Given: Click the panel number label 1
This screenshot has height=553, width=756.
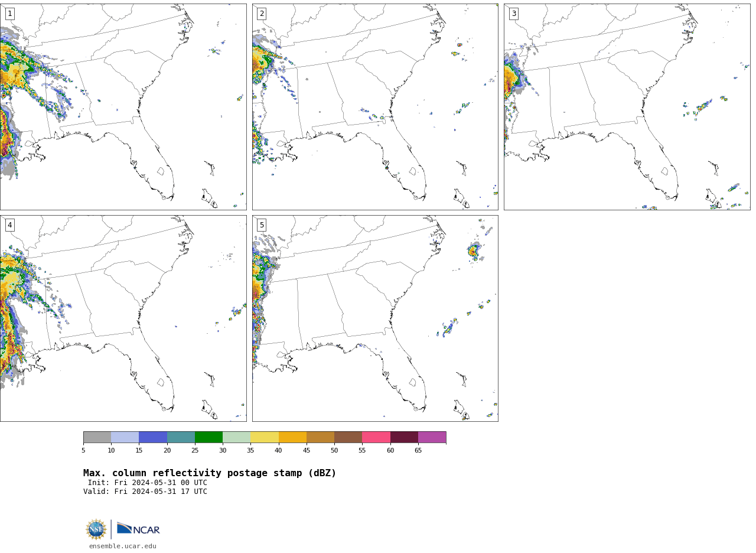Looking at the screenshot, I should pos(9,14).
